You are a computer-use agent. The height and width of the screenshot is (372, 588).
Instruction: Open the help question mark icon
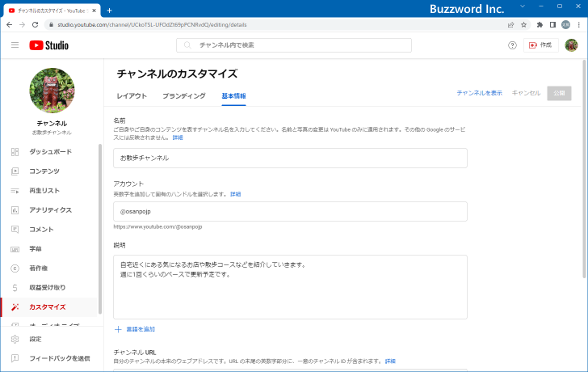coord(512,45)
